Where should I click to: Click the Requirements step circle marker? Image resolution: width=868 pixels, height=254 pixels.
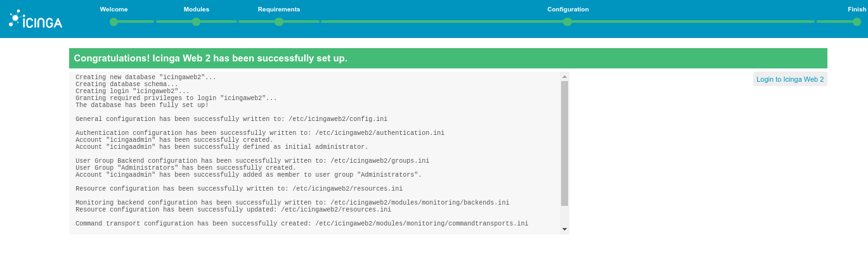pos(279,22)
